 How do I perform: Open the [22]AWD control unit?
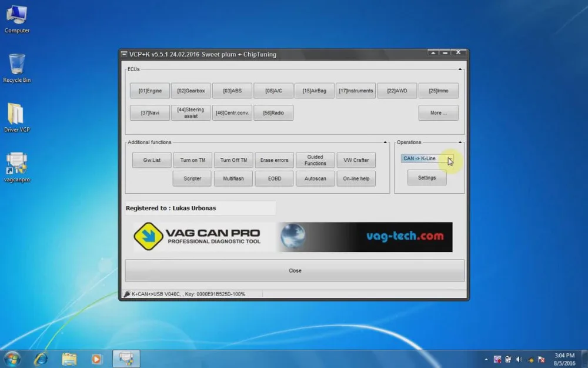(397, 91)
